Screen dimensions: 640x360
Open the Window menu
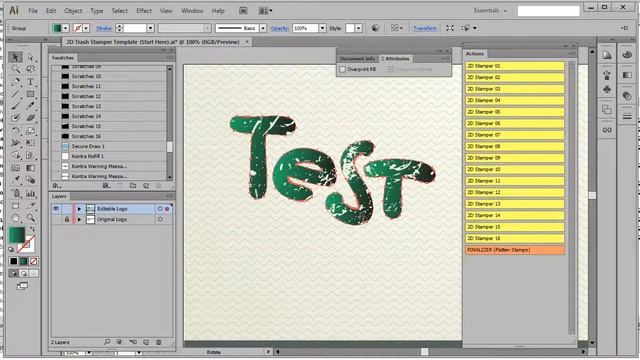click(x=192, y=11)
